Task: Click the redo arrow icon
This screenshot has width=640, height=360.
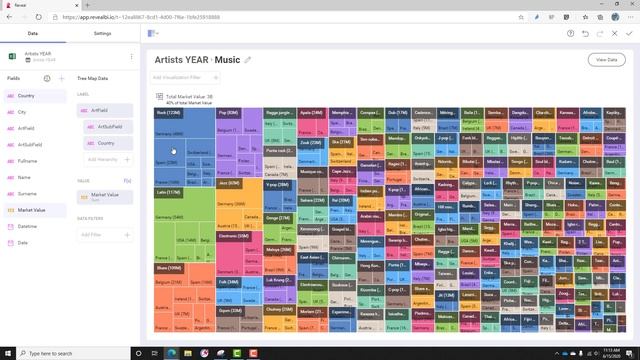Action: pyautogui.click(x=600, y=33)
